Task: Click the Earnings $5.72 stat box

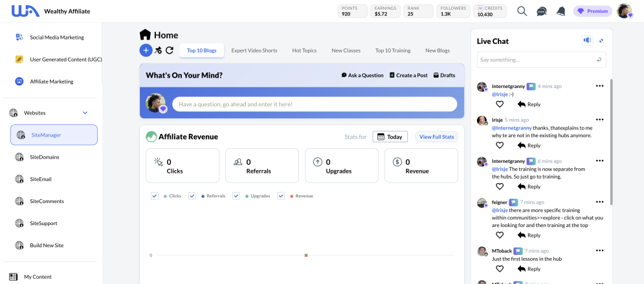Action: click(x=385, y=11)
